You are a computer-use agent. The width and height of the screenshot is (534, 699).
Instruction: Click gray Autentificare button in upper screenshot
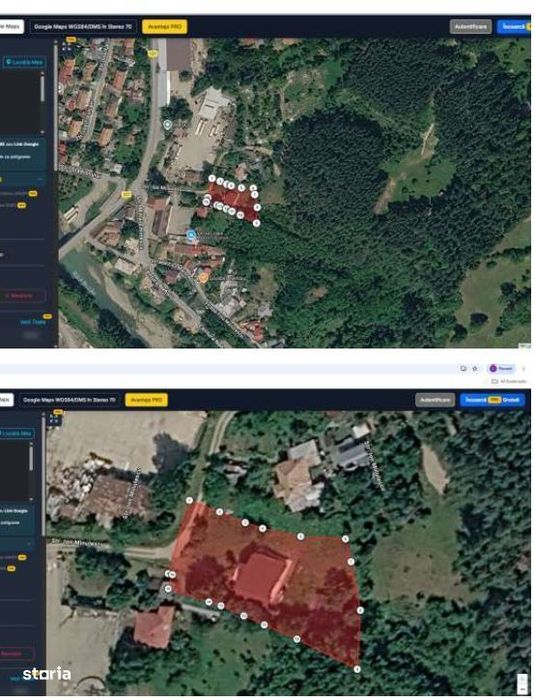click(x=471, y=27)
